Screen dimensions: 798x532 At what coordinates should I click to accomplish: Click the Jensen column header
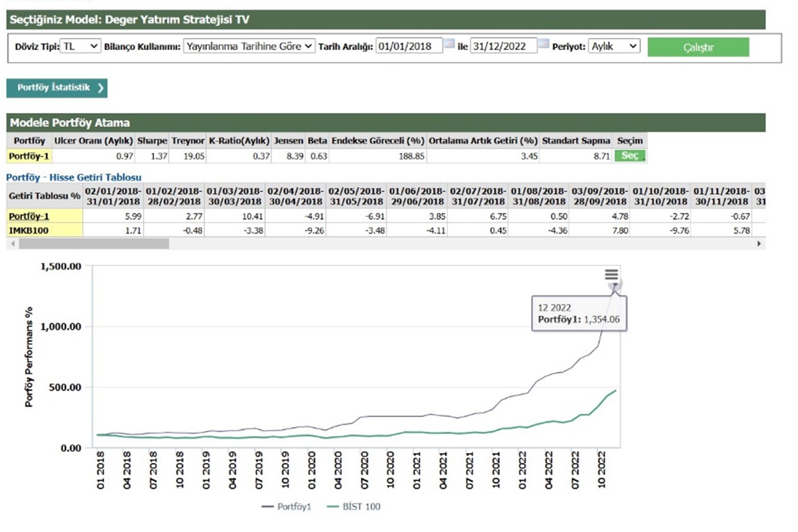coord(288,141)
